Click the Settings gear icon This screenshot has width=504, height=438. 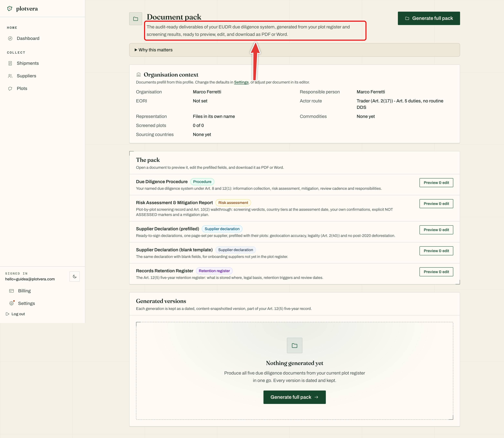tap(11, 303)
